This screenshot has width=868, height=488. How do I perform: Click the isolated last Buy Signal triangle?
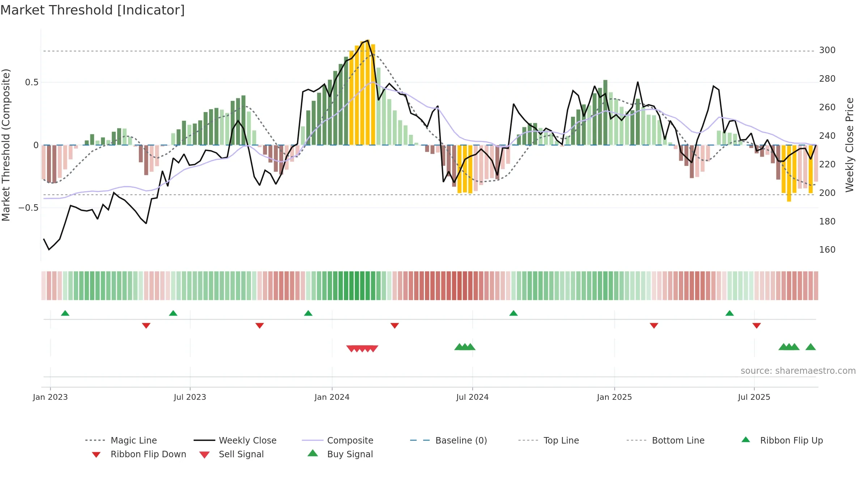pyautogui.click(x=810, y=347)
